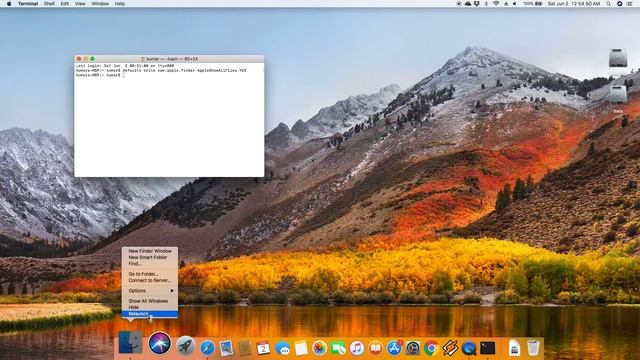Choose Find… in Finder context menu
This screenshot has width=640, height=360.
click(150, 264)
